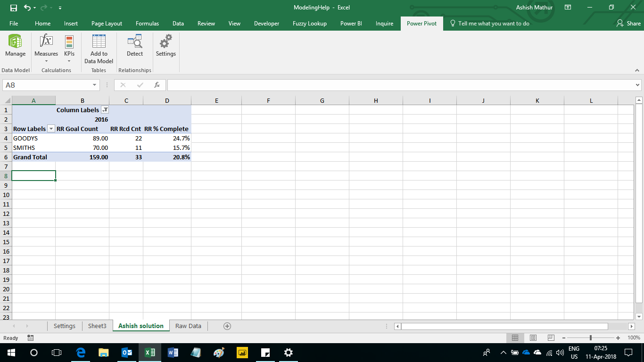
Task: Select Normal view icon in status bar
Action: point(515,337)
